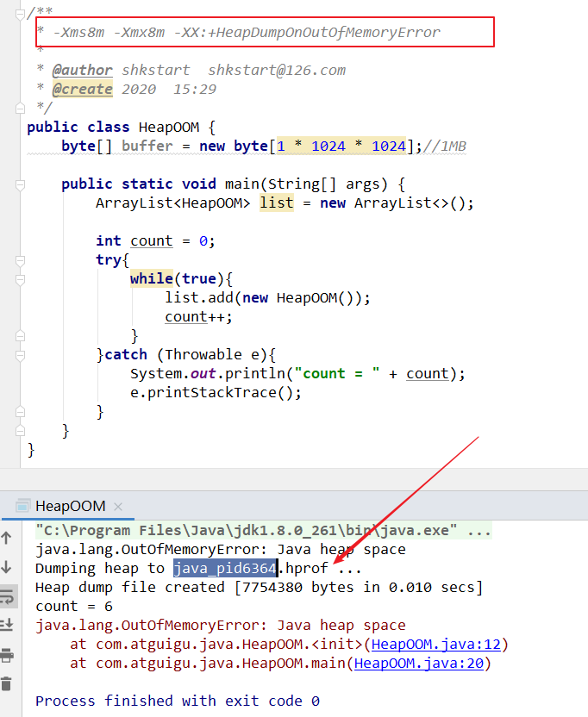Click the 'count = 6' console output
The height and width of the screenshot is (717, 588).
tap(74, 607)
